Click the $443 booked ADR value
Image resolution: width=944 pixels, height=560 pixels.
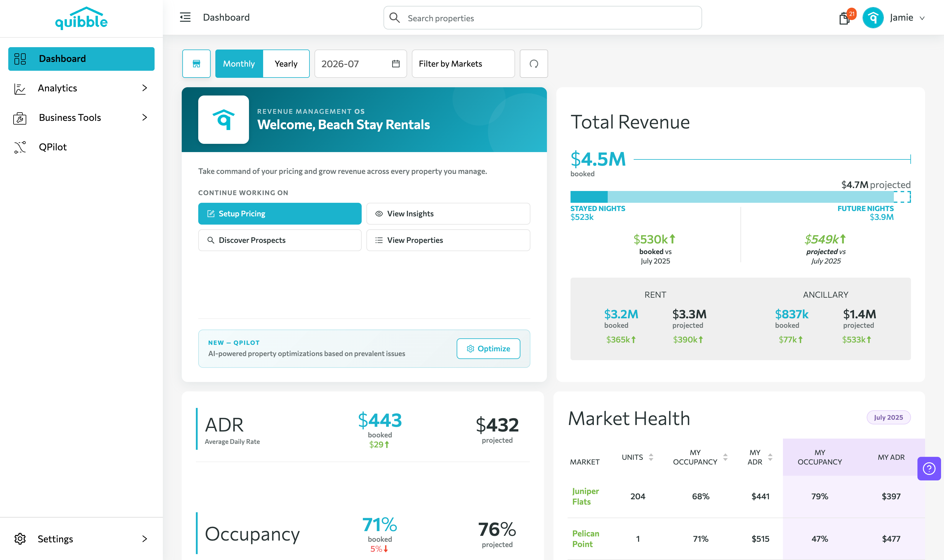pyautogui.click(x=379, y=420)
